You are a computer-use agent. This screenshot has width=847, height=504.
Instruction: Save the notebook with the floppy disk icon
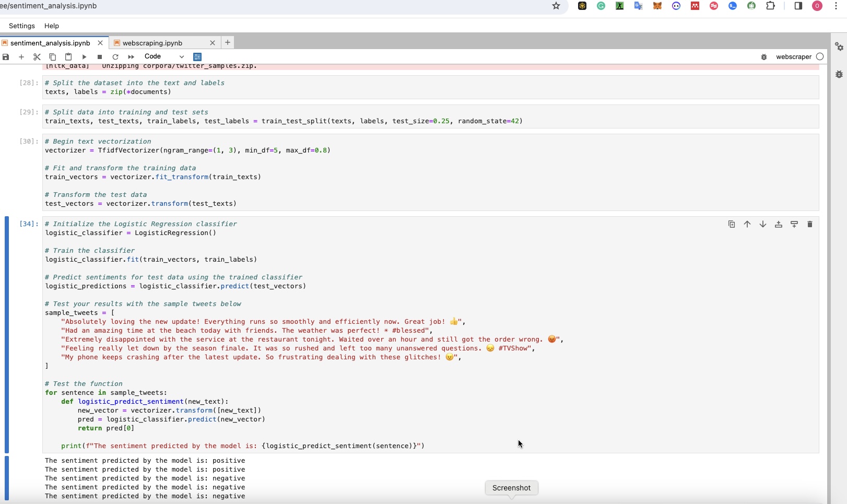[6, 57]
